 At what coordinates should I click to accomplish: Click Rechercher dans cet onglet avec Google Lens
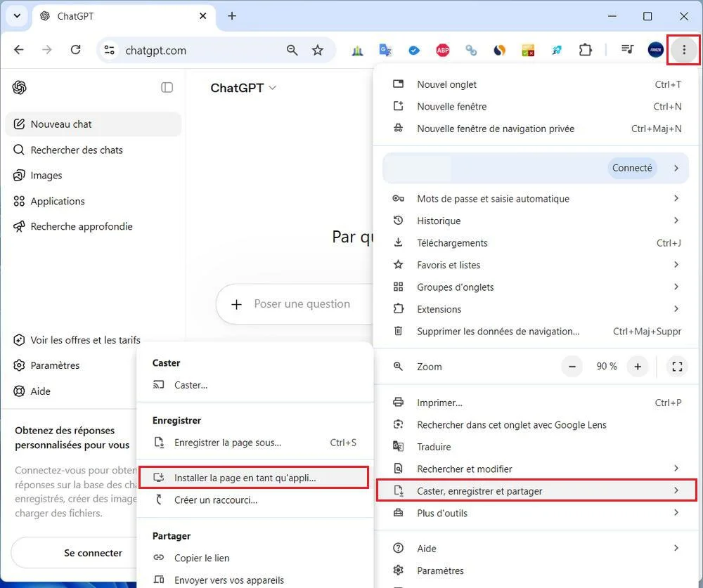pyautogui.click(x=537, y=425)
